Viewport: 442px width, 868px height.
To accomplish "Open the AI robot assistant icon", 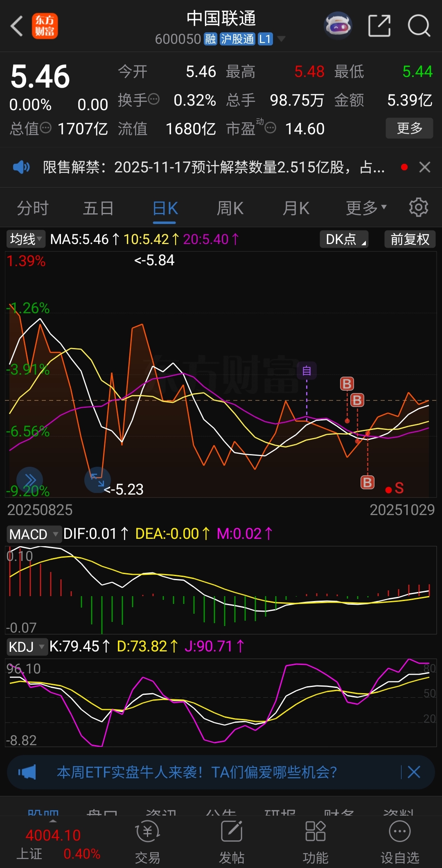I will (338, 26).
